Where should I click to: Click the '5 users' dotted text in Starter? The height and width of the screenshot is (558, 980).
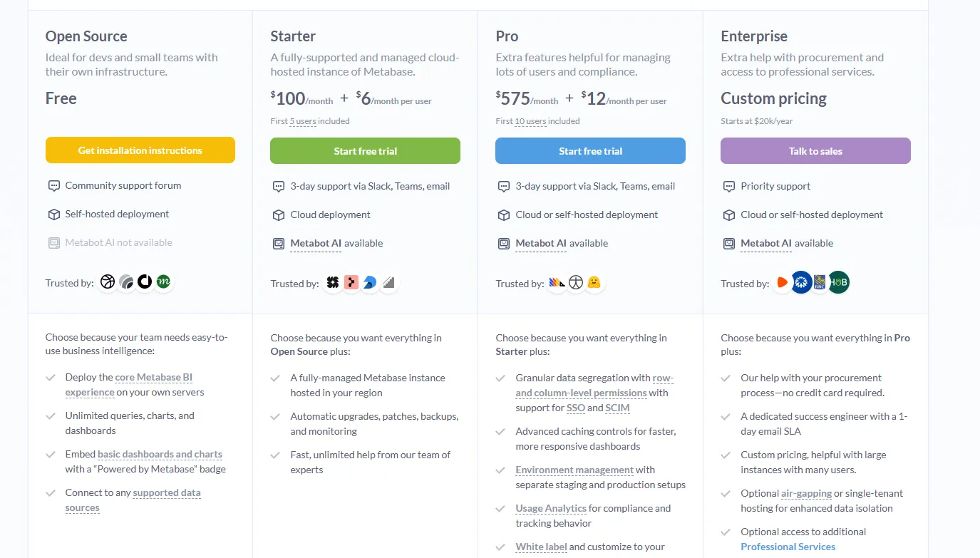point(303,121)
